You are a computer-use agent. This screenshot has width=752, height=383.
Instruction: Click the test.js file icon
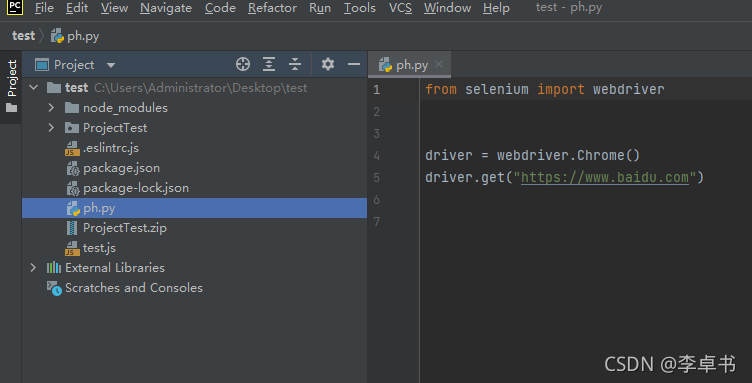coord(72,248)
